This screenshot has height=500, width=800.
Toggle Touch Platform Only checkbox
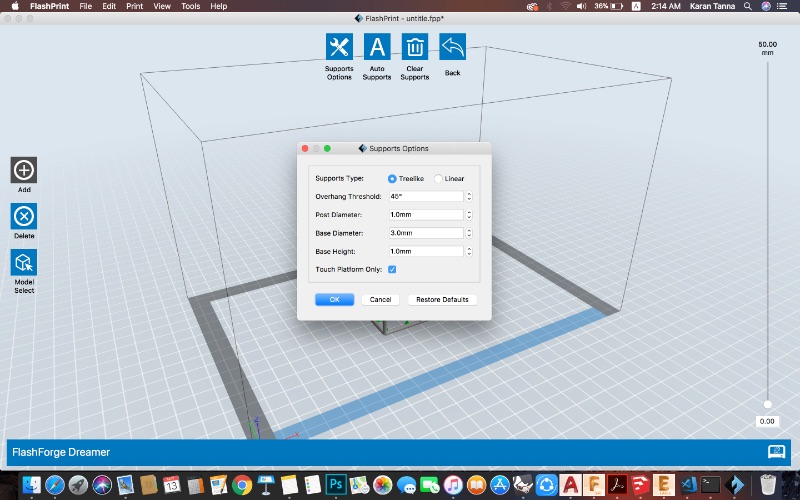coord(392,269)
